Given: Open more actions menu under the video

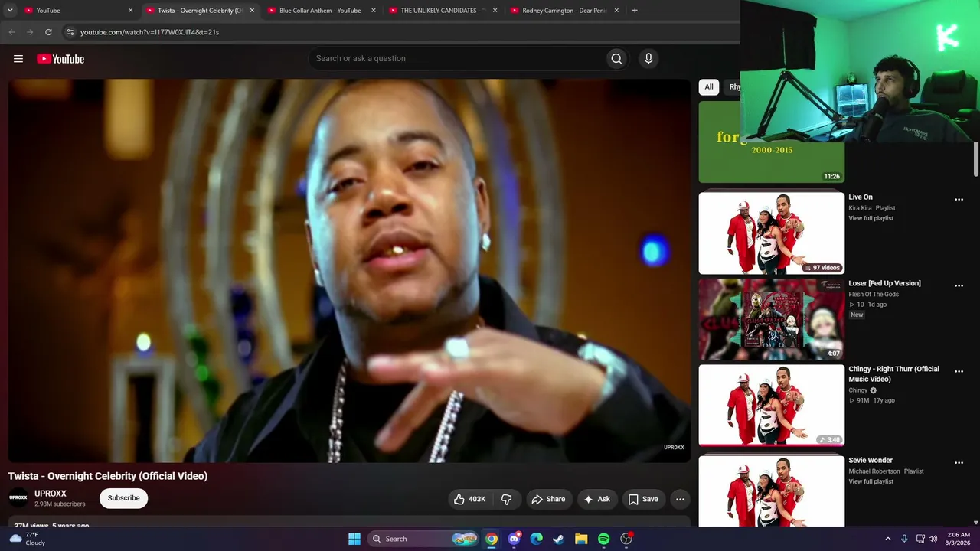Looking at the screenshot, I should (680, 499).
